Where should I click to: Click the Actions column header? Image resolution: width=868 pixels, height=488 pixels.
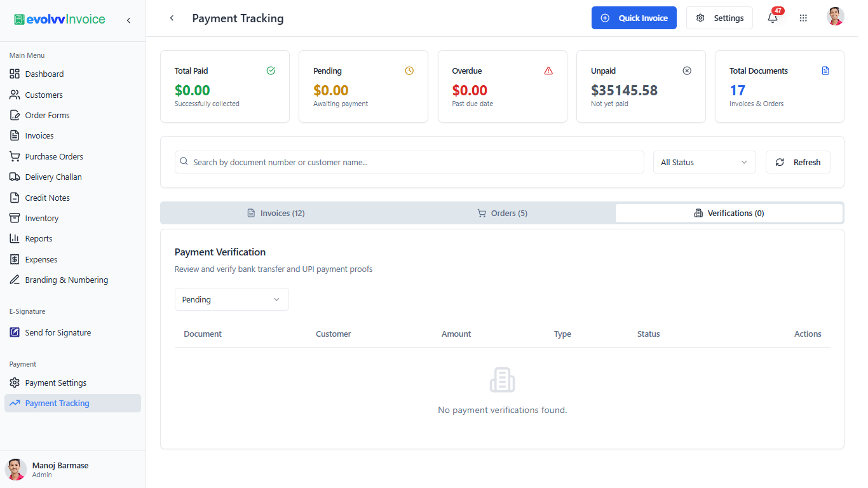[808, 334]
